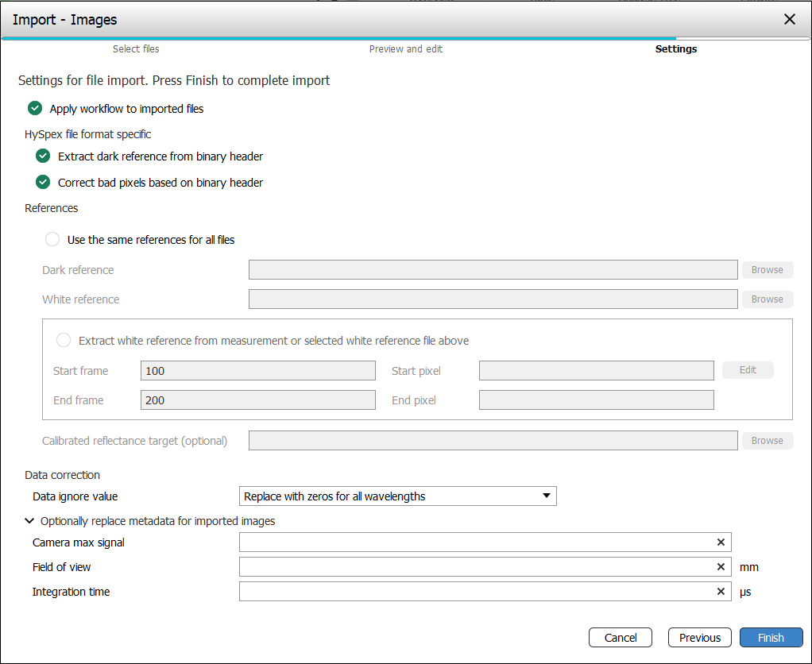
Task: Clear the Camera max signal field
Action: (x=721, y=542)
